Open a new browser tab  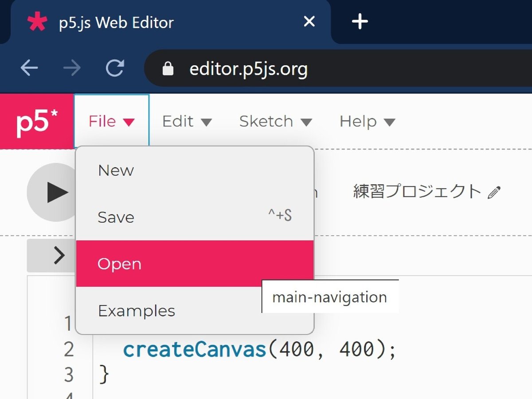point(359,21)
